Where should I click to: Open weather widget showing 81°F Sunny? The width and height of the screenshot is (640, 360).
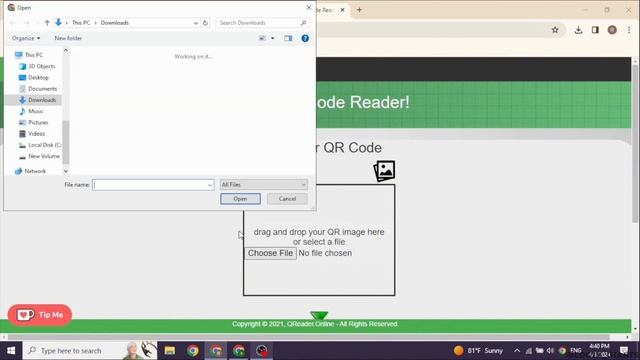(478, 351)
